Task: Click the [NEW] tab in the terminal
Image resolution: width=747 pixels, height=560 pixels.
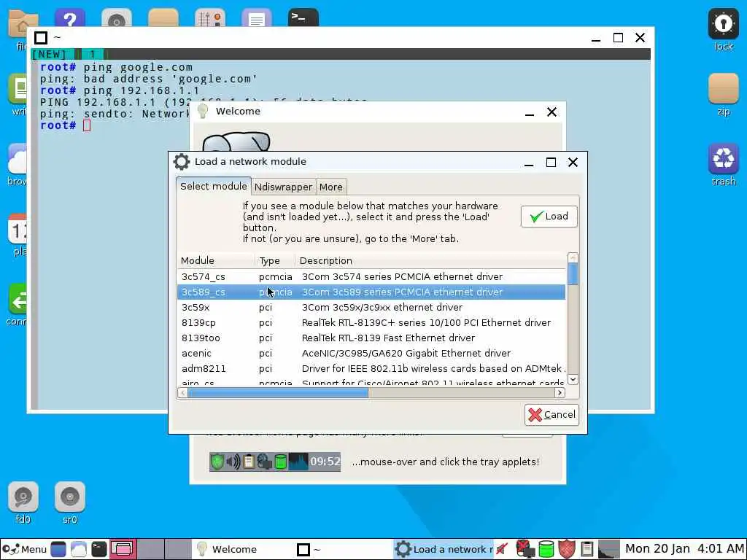Action: [x=49, y=54]
